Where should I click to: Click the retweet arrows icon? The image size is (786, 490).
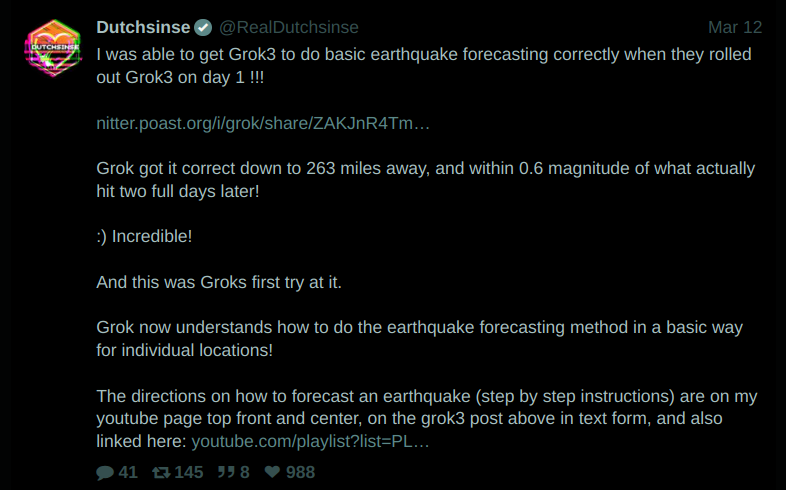click(161, 472)
